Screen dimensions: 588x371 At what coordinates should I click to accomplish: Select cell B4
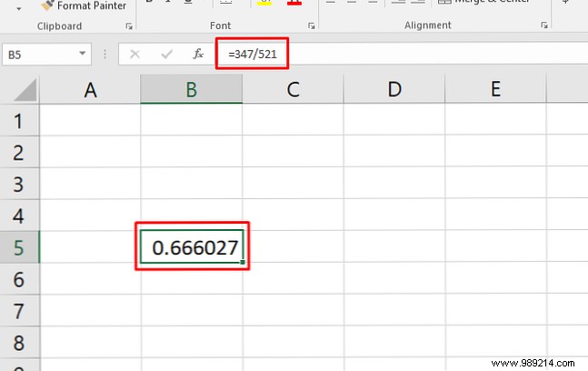191,215
